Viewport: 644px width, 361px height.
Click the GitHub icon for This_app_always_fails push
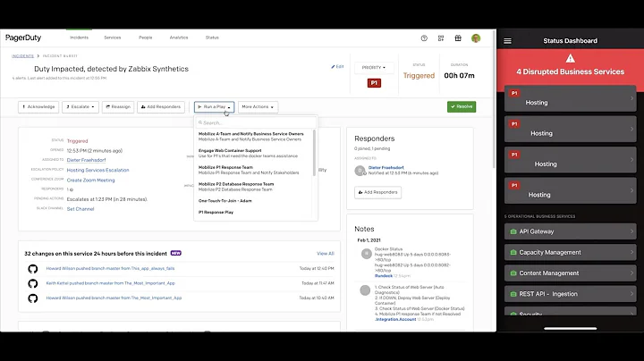(33, 269)
